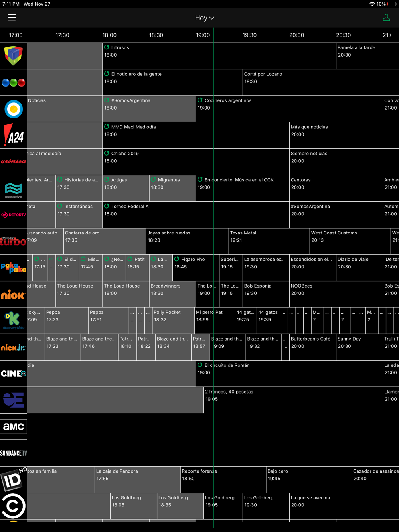Image resolution: width=399 pixels, height=532 pixels.
Task: Select the Telefe three-balls channel logo
Action: point(14,83)
